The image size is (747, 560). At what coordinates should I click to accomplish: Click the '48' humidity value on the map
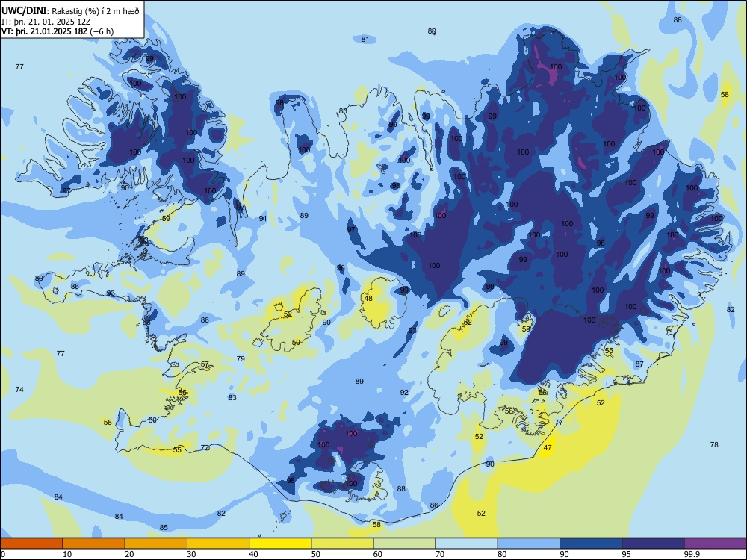[368, 299]
